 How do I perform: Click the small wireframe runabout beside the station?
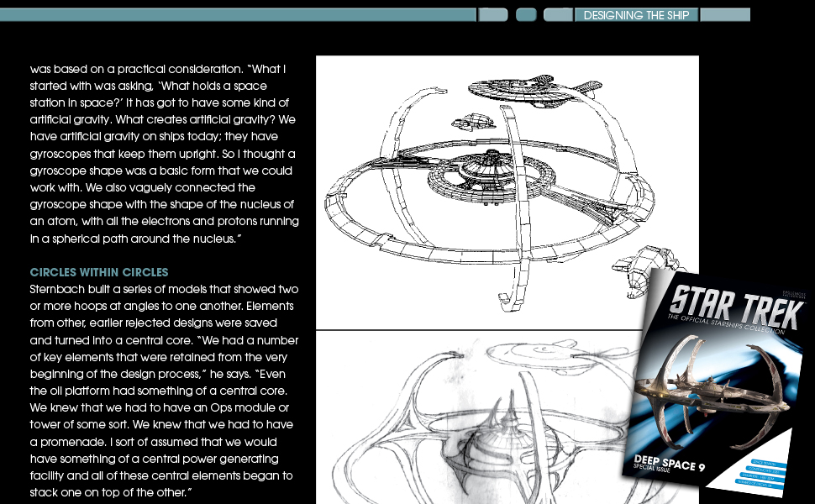[x=472, y=123]
